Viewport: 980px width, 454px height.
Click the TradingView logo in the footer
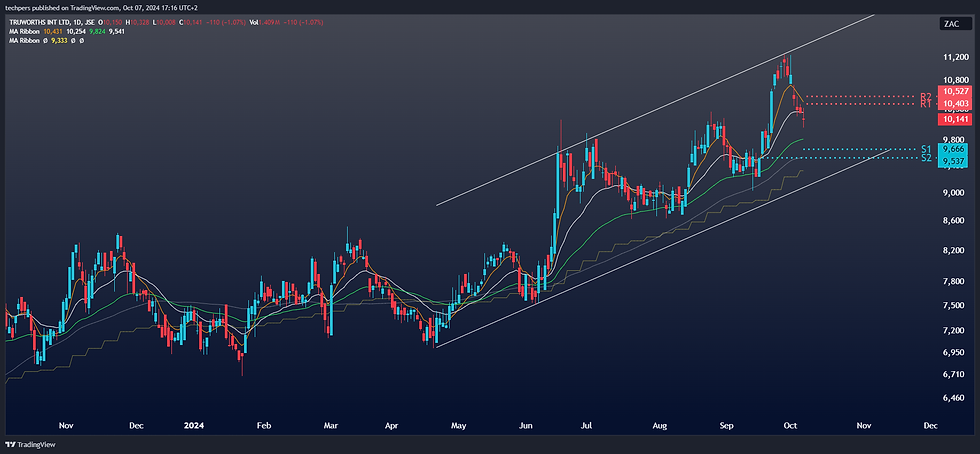[29, 445]
